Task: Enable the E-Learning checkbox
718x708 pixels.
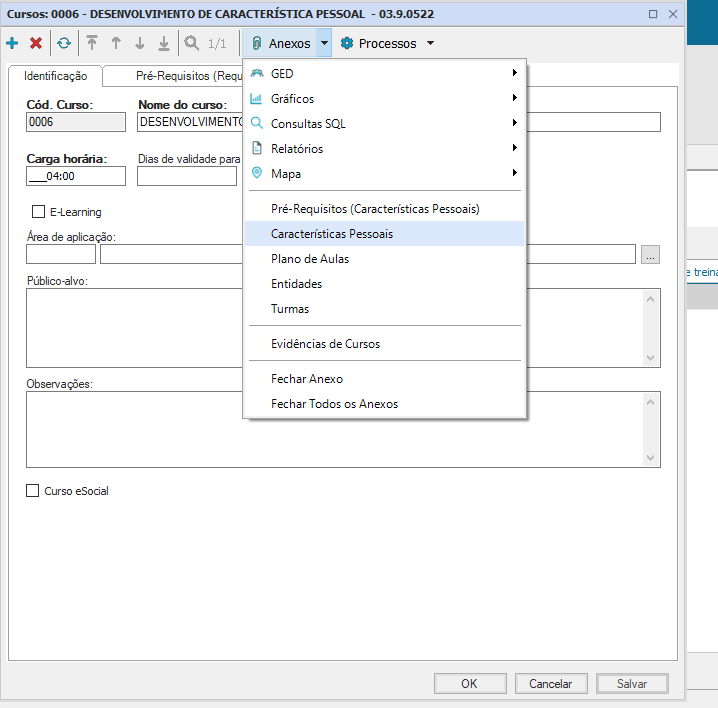Action: click(39, 212)
